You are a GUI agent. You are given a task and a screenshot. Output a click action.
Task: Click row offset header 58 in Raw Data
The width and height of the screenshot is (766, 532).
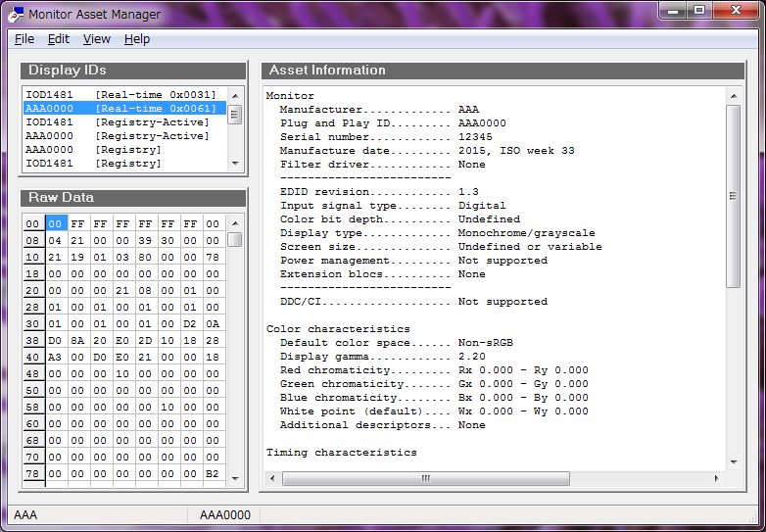pyautogui.click(x=32, y=407)
